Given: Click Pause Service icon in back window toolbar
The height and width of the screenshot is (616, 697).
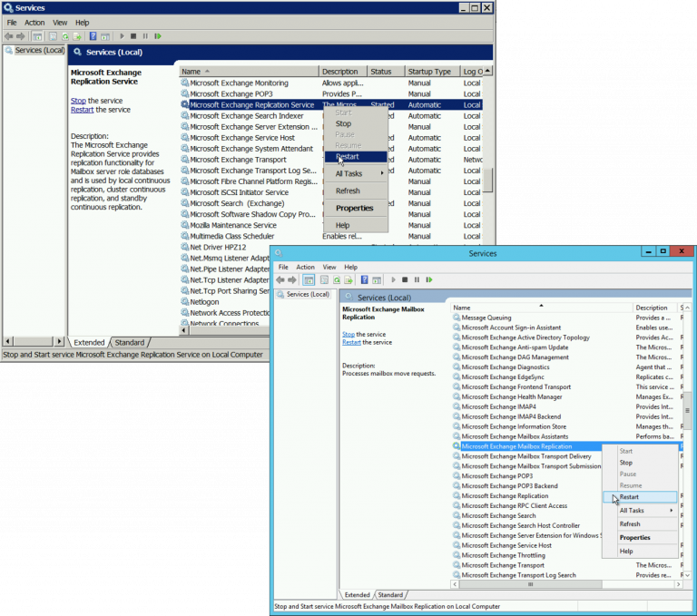Looking at the screenshot, I should pos(145,36).
